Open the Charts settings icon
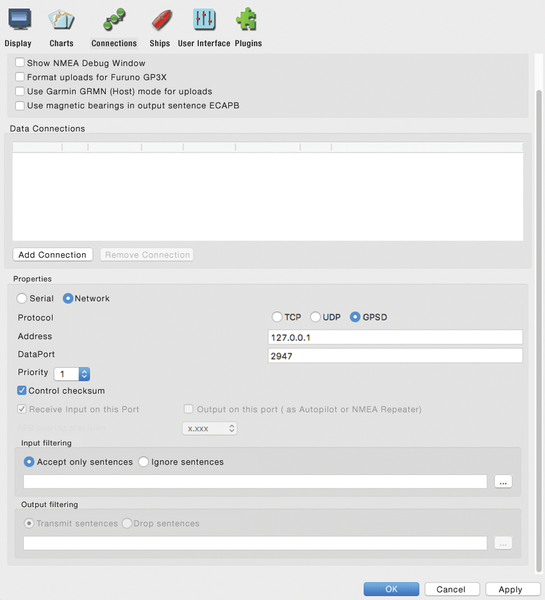 point(61,20)
